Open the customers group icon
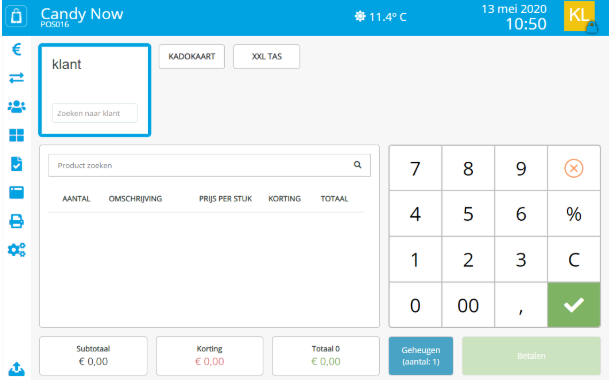The image size is (610, 380). 16,107
